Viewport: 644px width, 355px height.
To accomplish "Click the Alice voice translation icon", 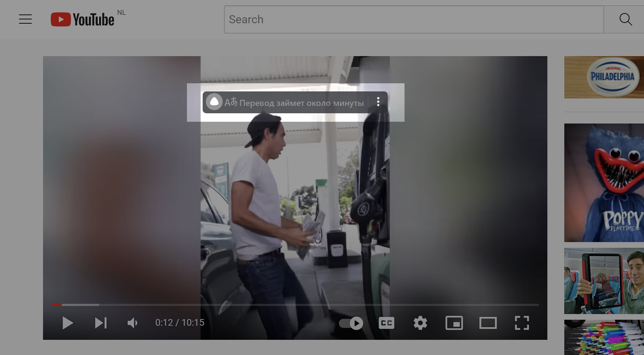I will 214,102.
